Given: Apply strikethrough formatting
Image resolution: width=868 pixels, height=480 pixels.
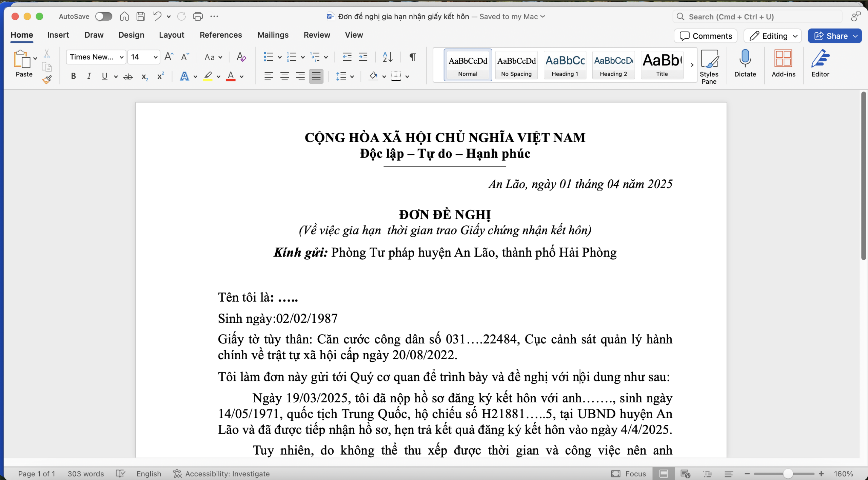Looking at the screenshot, I should (128, 77).
